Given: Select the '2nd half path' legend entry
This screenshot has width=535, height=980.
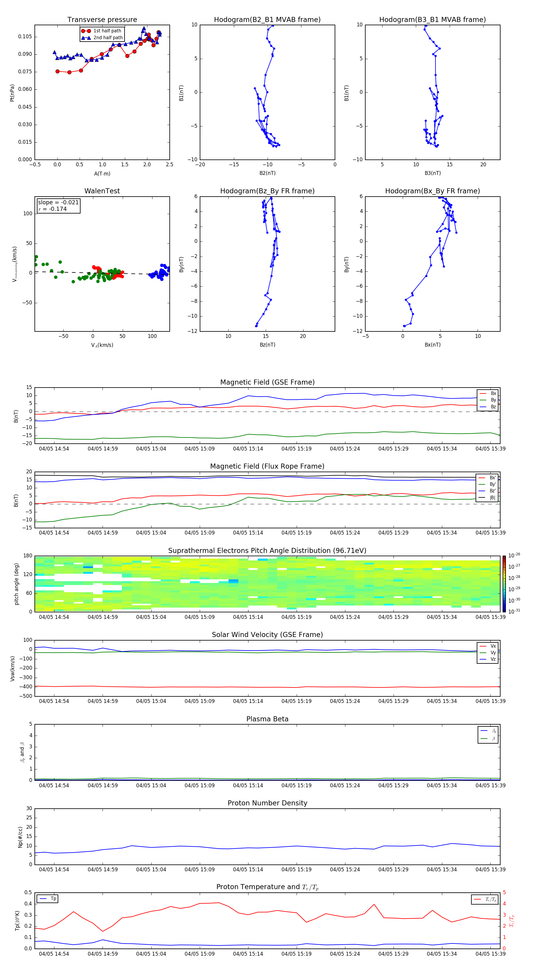Looking at the screenshot, I should click(102, 38).
